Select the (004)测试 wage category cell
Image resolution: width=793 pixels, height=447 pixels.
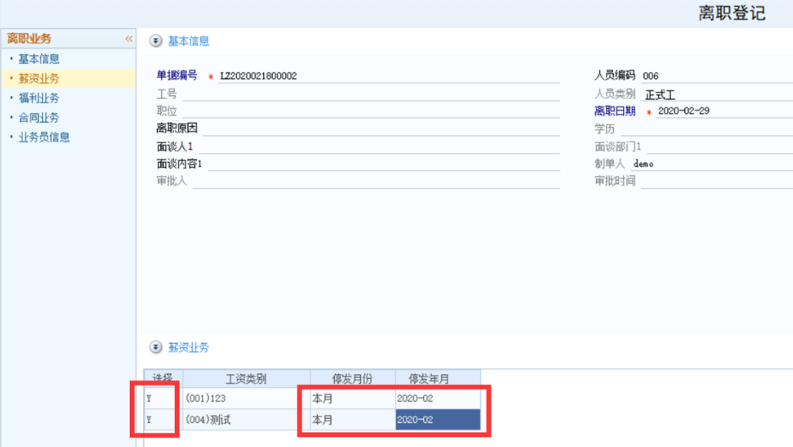(246, 420)
